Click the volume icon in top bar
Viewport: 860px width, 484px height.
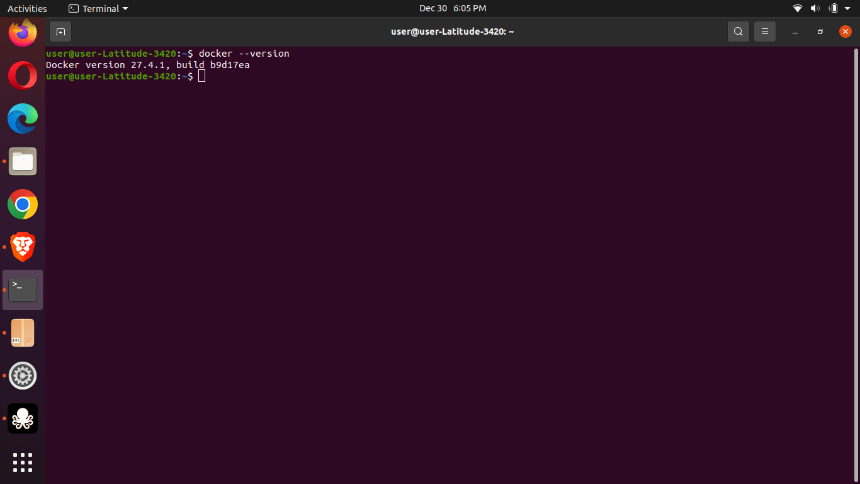tap(815, 8)
